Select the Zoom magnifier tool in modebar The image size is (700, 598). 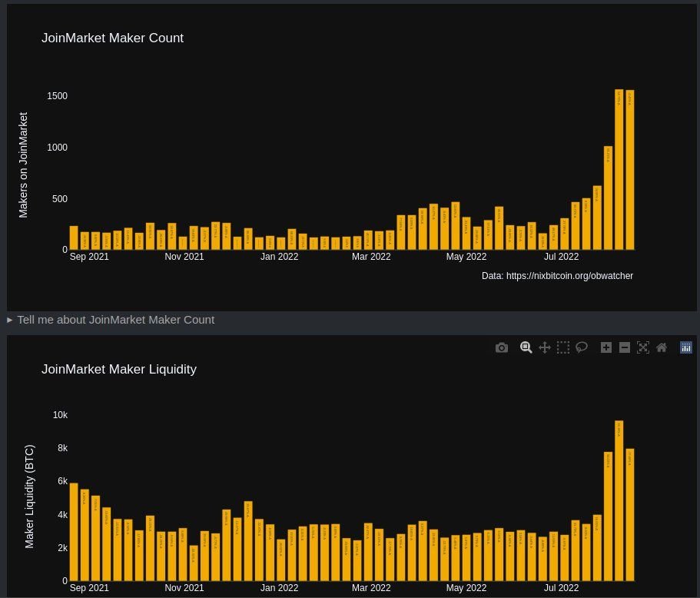coord(526,347)
